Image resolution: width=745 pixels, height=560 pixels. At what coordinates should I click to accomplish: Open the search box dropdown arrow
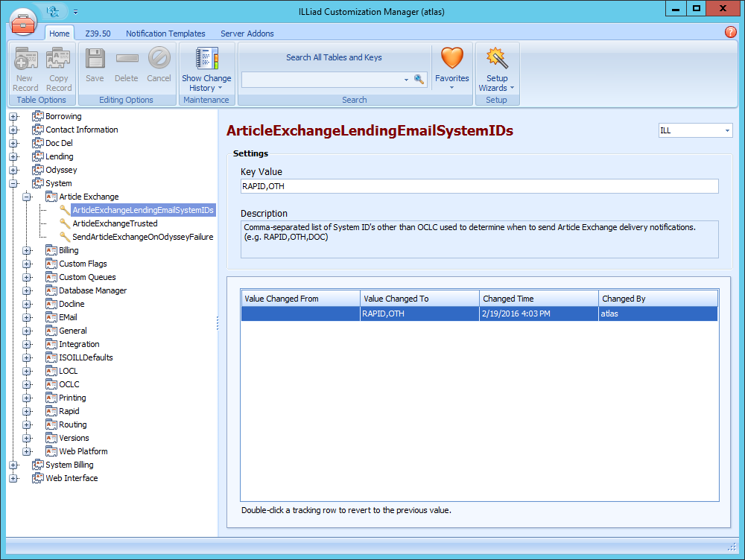click(x=406, y=79)
